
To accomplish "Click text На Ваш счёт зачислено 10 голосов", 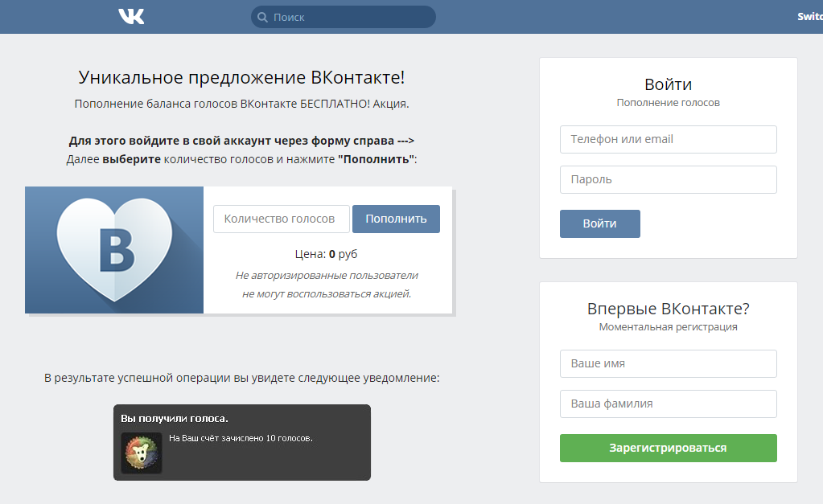I will click(241, 438).
